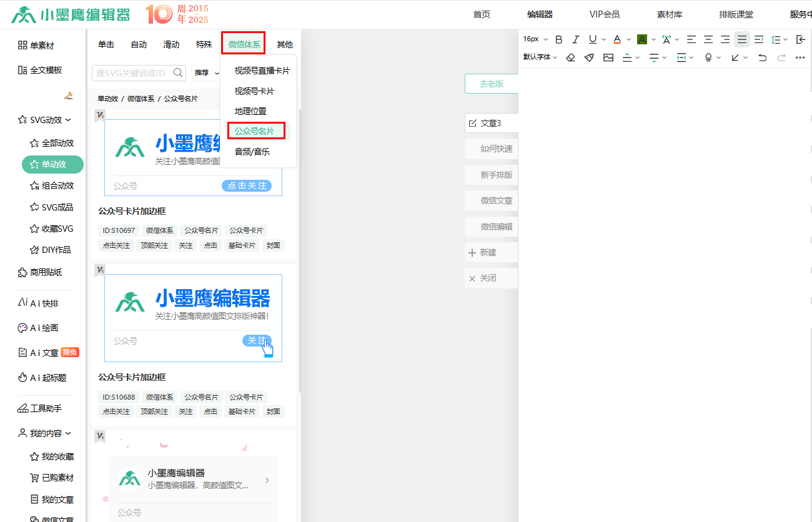Select 视频号卡片 from the dropdown menu
Screen dimensions: 812x522
pyautogui.click(x=254, y=91)
